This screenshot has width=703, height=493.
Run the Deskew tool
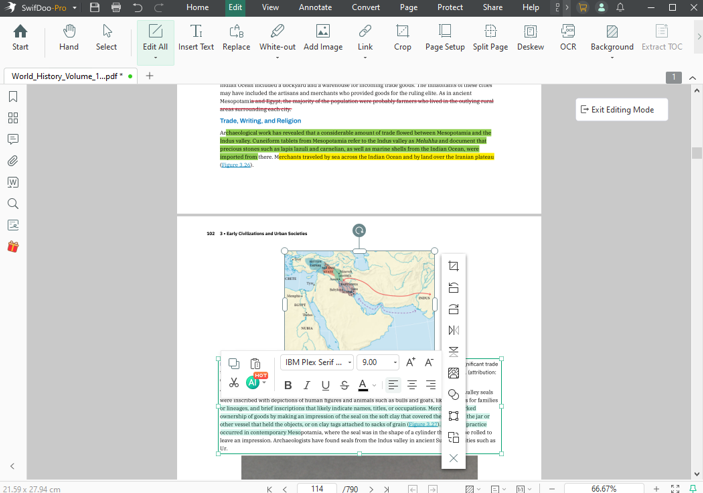[x=530, y=38]
